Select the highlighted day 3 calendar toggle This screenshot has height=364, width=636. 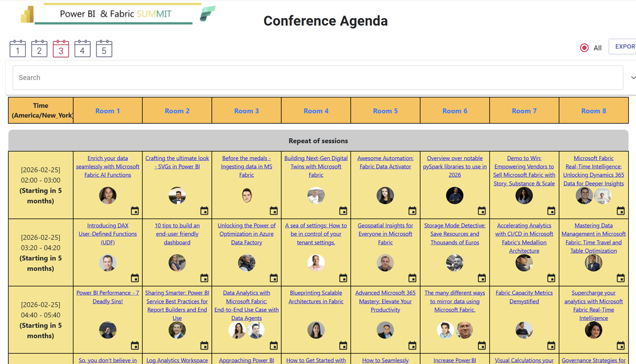tap(61, 49)
